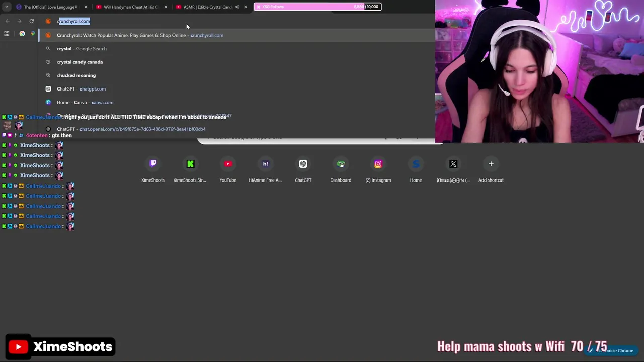Select the 'crystal - Google Search' suggestion

pos(236,49)
